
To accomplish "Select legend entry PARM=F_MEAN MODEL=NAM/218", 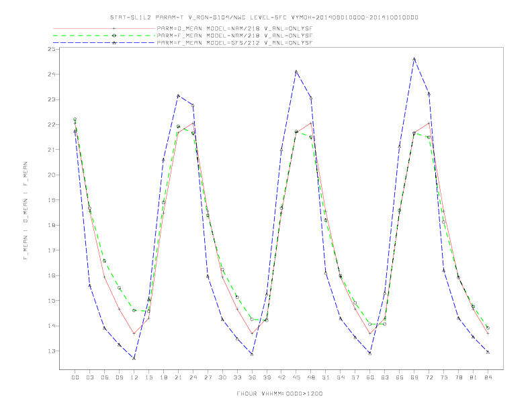I will pos(234,36).
